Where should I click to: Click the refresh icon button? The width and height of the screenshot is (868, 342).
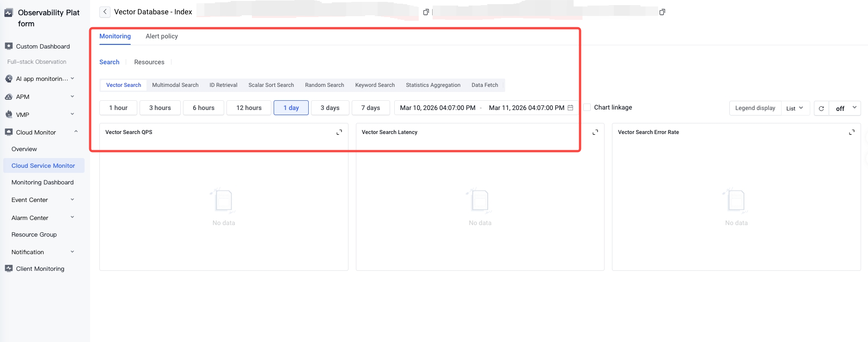coord(821,108)
